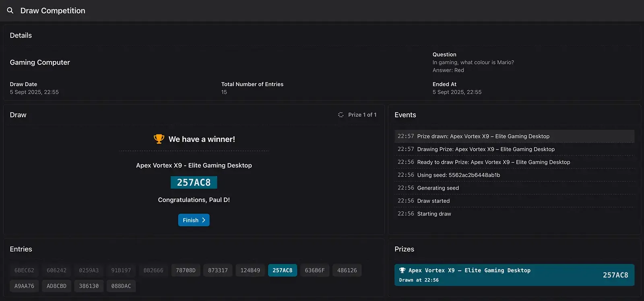Viewport: 644px width, 301px height.
Task: Click the Prize drawn event row
Action: pos(514,136)
